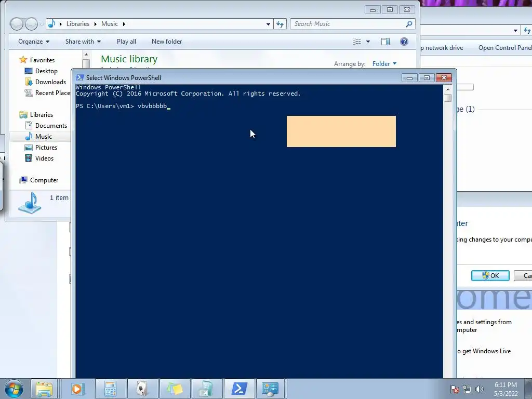Open the volume speaker tray icon

tap(479, 389)
